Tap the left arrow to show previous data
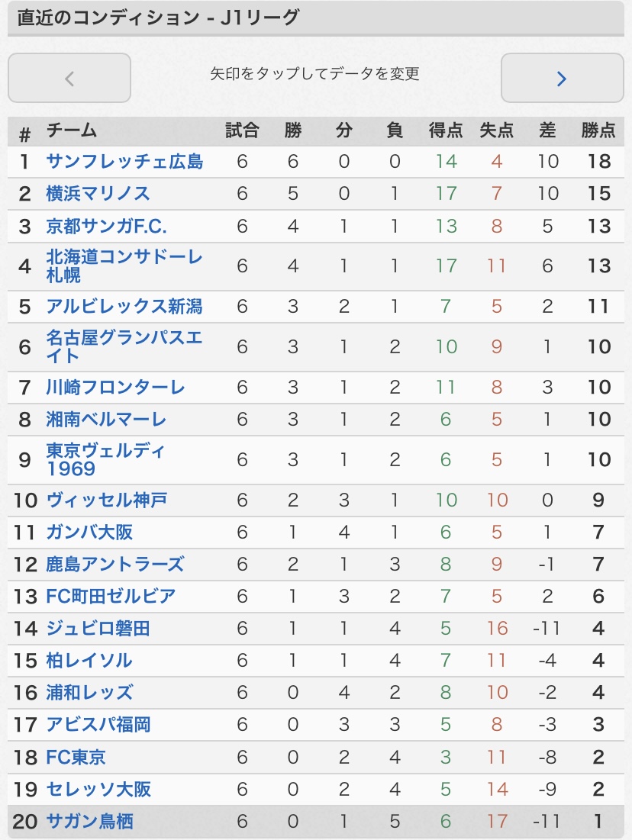This screenshot has width=632, height=840. pos(69,78)
